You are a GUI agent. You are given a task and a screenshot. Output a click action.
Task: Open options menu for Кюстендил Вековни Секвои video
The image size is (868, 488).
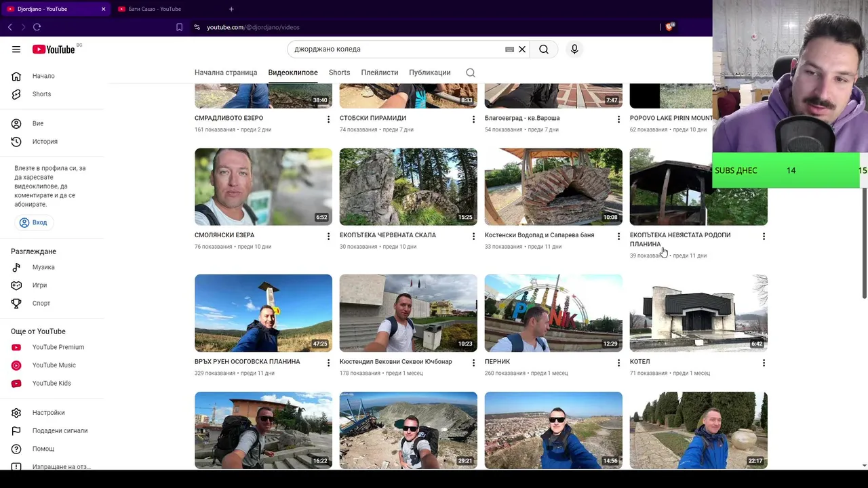(473, 363)
